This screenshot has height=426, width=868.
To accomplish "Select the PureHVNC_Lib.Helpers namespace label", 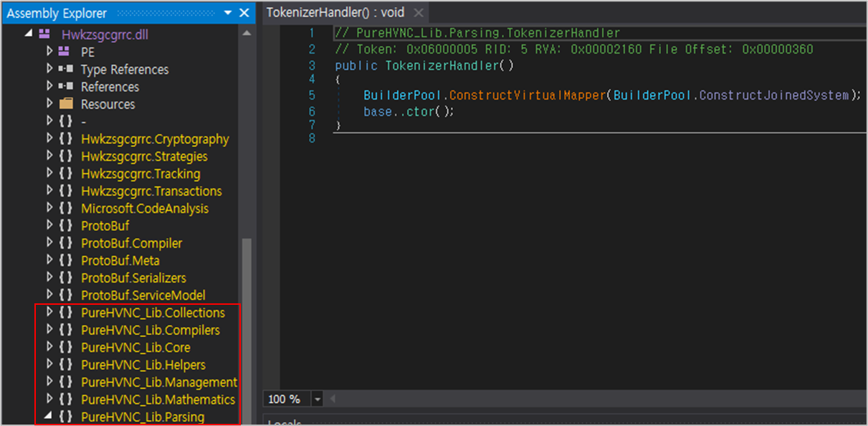I will pyautogui.click(x=143, y=365).
